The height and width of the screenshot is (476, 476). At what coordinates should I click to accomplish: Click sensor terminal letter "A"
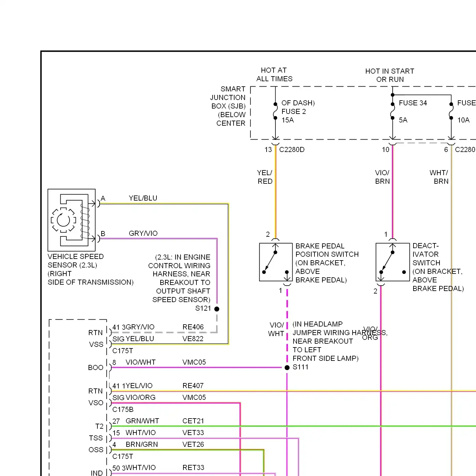(103, 198)
